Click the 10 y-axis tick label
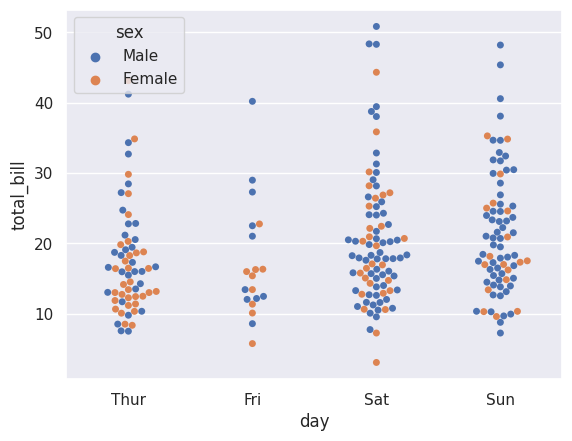 [43, 314]
